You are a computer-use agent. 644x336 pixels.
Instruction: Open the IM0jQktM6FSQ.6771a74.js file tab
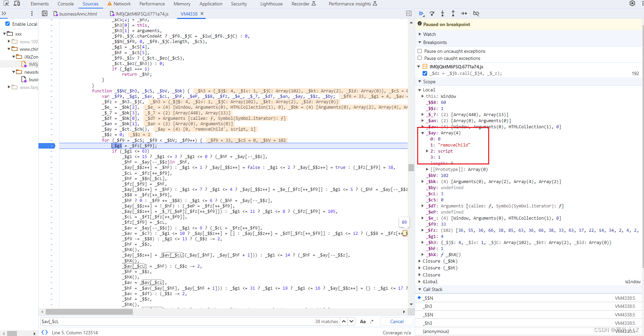(x=139, y=14)
